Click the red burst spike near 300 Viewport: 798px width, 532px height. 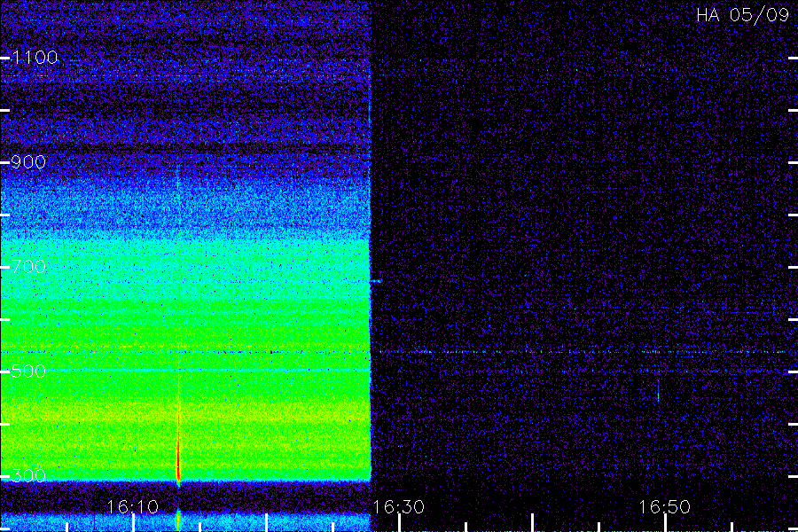pos(178,458)
